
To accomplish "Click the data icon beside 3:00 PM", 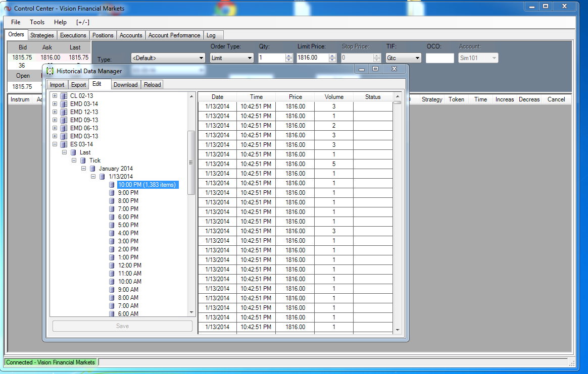I will [x=112, y=241].
